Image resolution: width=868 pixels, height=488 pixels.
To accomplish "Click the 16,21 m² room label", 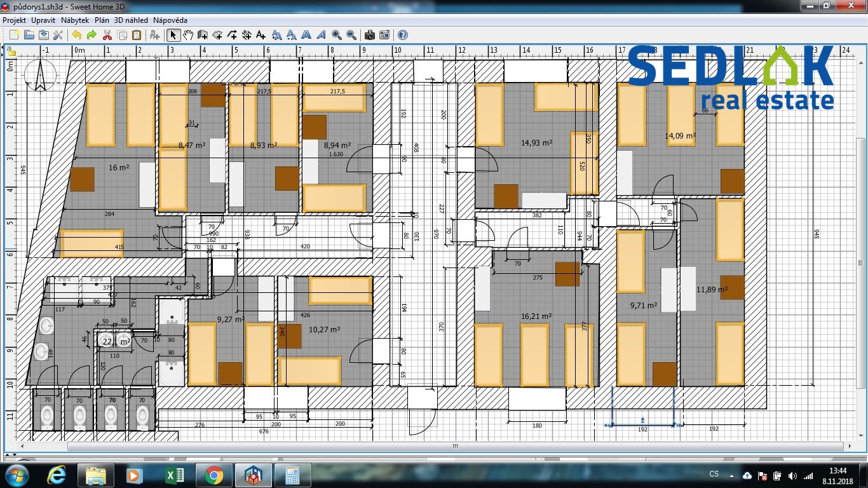I will coord(536,316).
